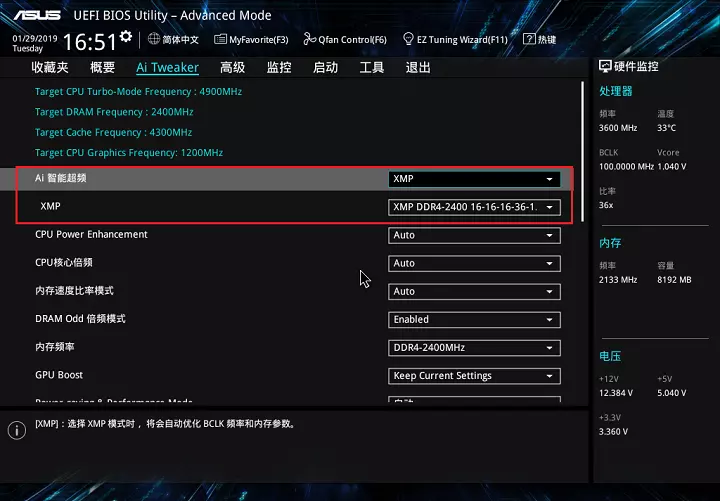
Task: Click the 处理器 section heading
Action: click(x=615, y=91)
